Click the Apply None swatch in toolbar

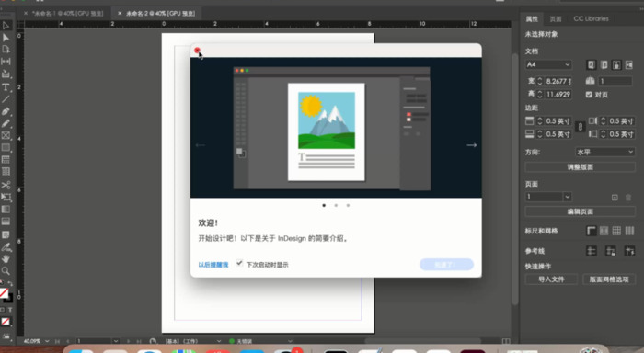(6, 322)
